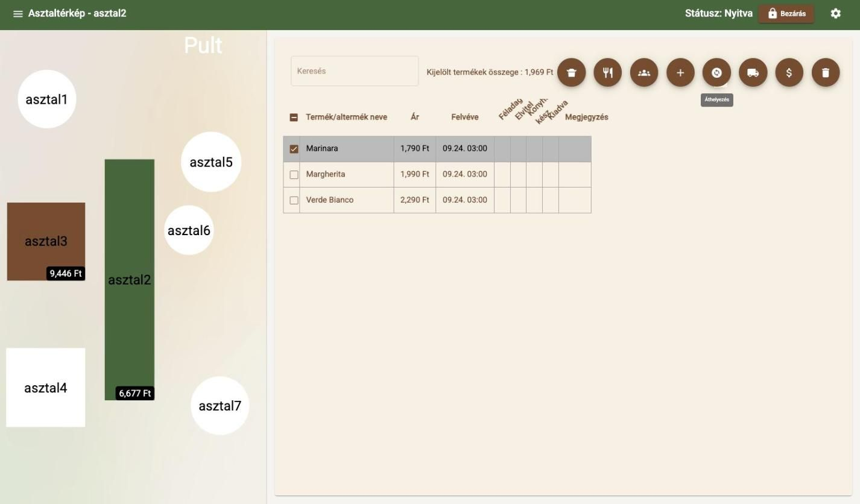Add a product with the plus button

[680, 73]
